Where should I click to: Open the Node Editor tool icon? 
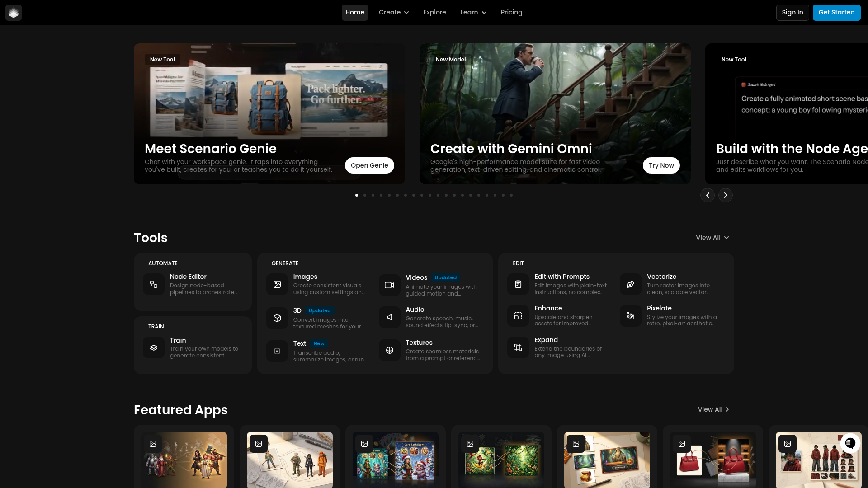154,284
